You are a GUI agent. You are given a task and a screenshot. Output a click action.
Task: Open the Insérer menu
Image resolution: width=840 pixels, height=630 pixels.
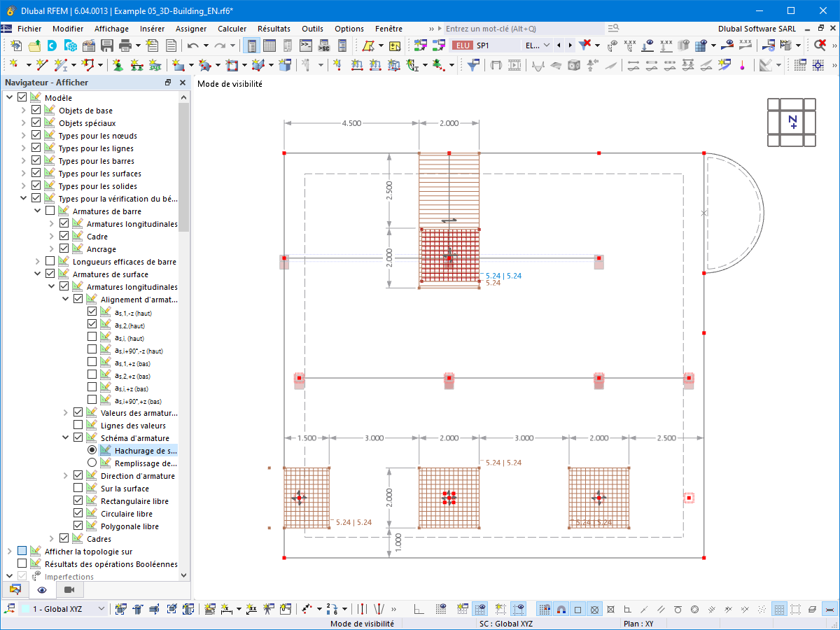point(152,29)
